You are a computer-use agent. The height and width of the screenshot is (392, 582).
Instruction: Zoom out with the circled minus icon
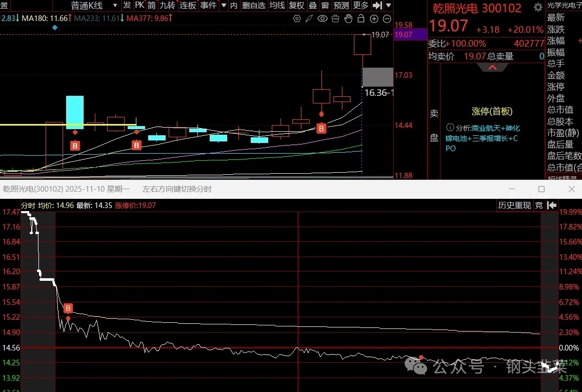pos(387,18)
